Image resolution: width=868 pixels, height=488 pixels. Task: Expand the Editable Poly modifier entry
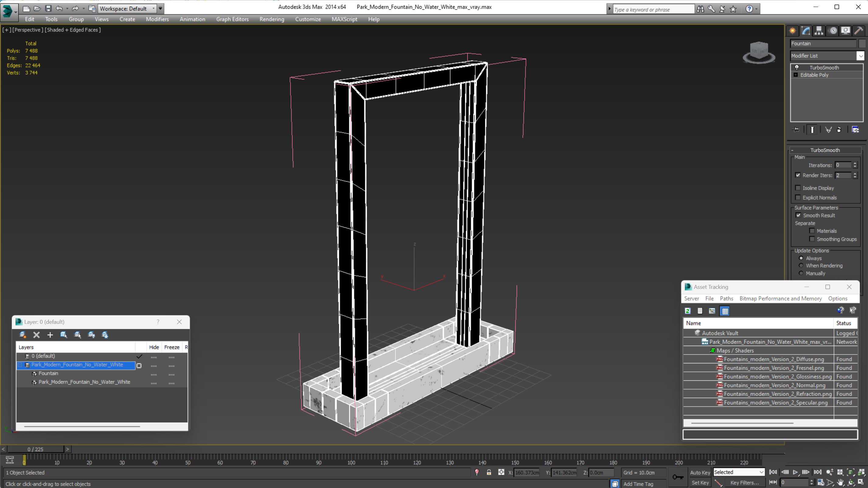[x=796, y=75]
